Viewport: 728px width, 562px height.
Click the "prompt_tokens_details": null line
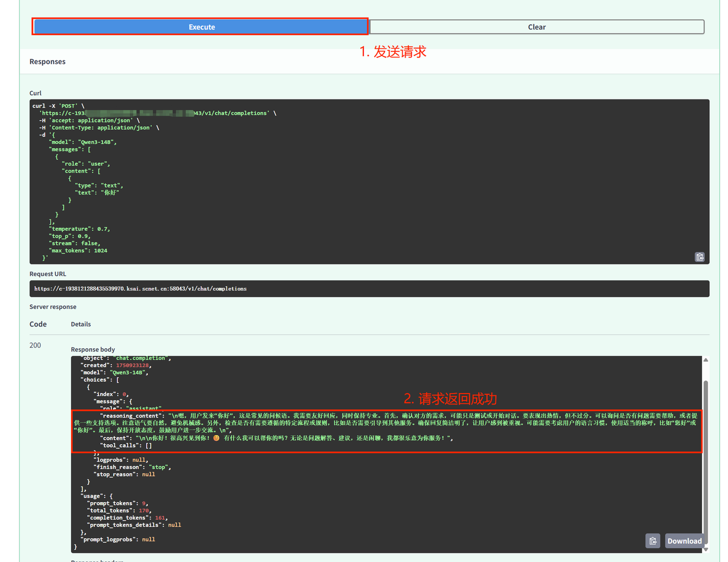[134, 525]
